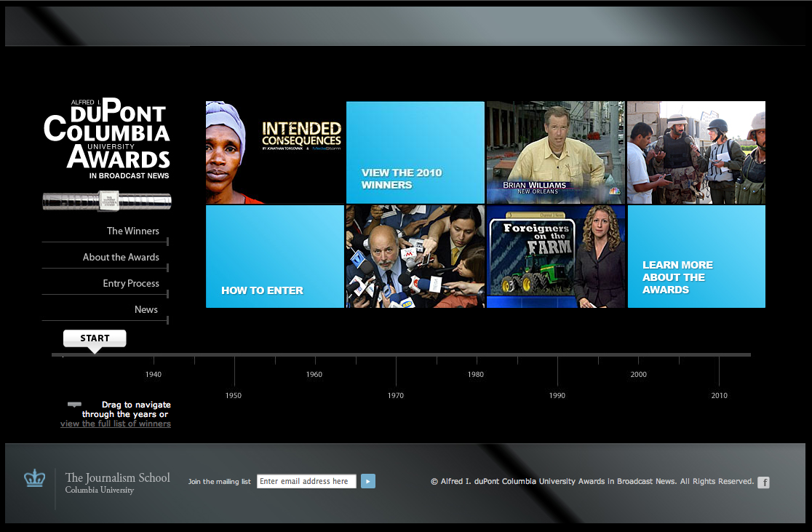The width and height of the screenshot is (812, 532).
Task: Jump to 2000 on the timeline
Action: coord(639,374)
